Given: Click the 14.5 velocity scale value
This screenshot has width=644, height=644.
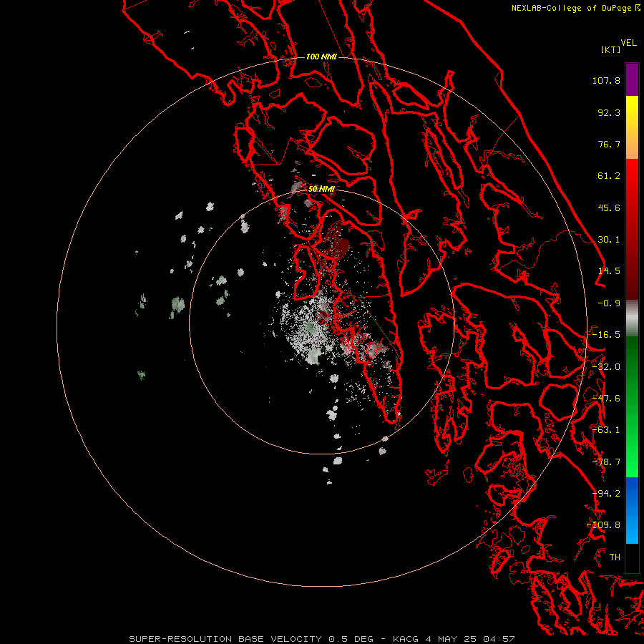Looking at the screenshot, I should (x=609, y=271).
